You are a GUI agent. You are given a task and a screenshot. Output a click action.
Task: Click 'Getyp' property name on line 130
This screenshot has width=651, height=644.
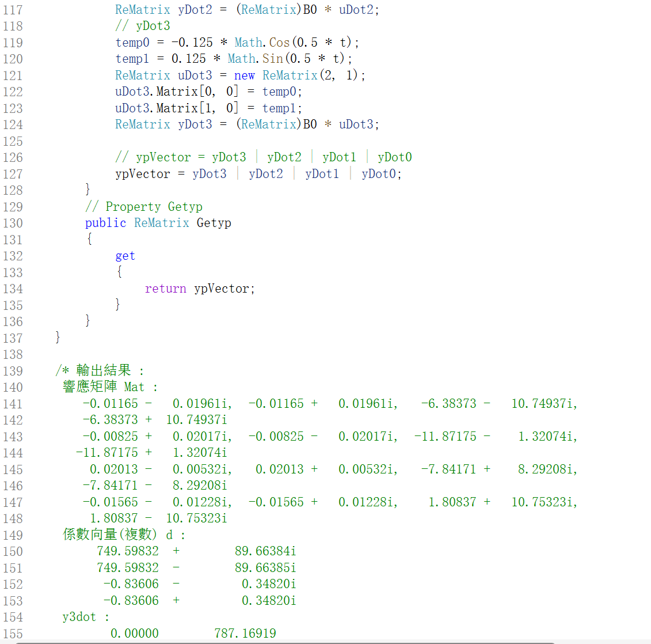tap(214, 223)
